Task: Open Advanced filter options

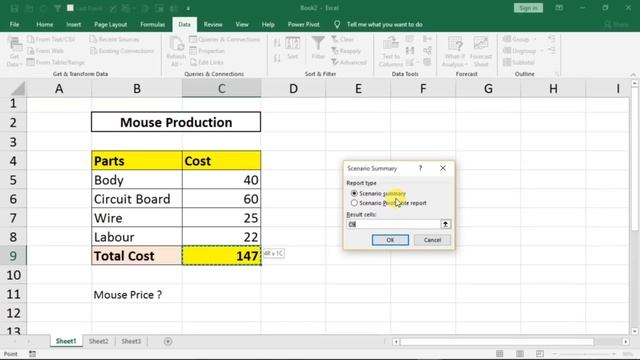Action: pos(349,62)
